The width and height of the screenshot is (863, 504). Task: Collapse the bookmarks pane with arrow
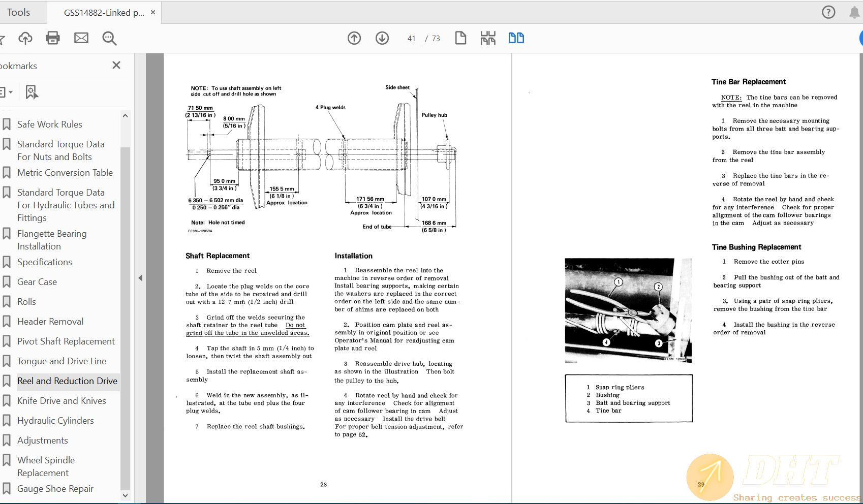click(x=140, y=278)
